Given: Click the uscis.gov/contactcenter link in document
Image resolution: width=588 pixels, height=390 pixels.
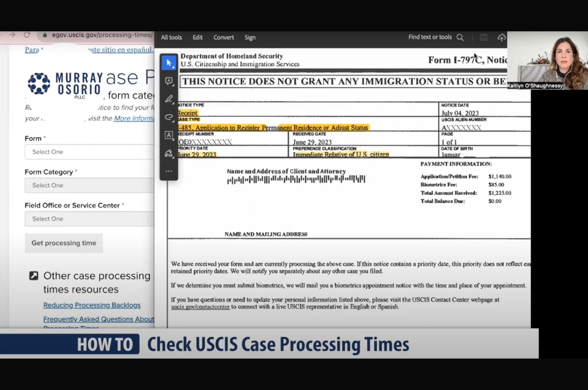Looking at the screenshot, I should (200, 307).
